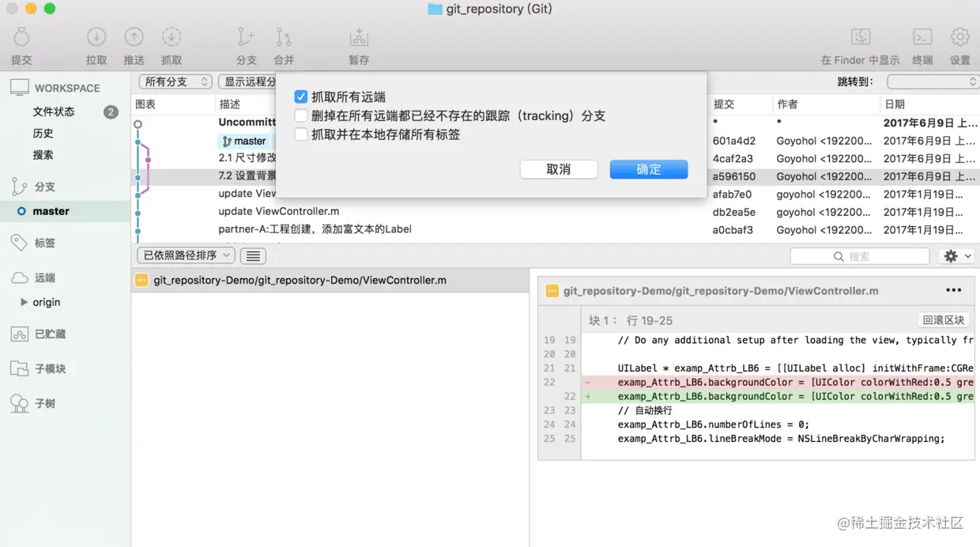Click the master branch label in graph
Viewport: 980px width, 547px height.
[x=243, y=141]
